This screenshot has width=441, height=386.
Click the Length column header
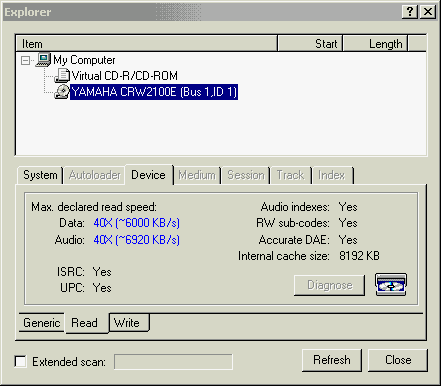(375, 44)
